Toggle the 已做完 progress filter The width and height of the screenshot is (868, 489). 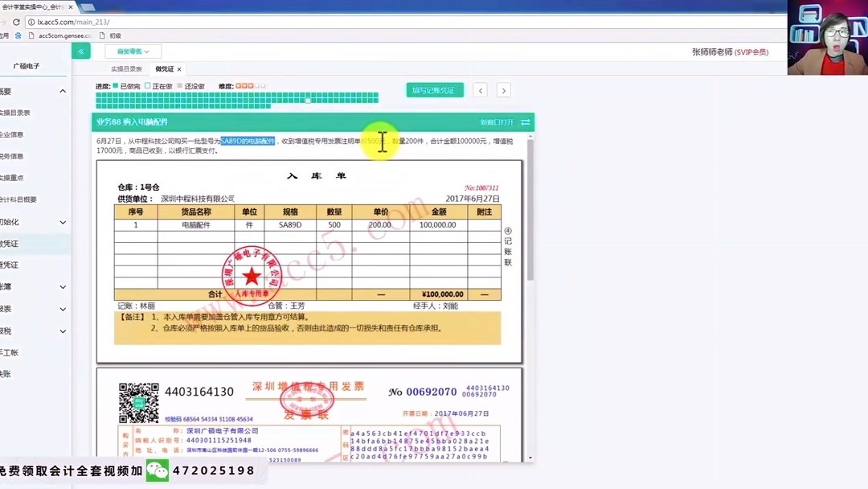click(x=115, y=87)
